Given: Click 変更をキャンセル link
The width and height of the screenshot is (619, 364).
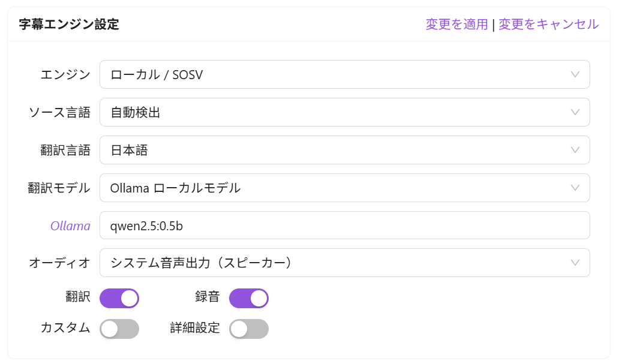Looking at the screenshot, I should tap(548, 24).
